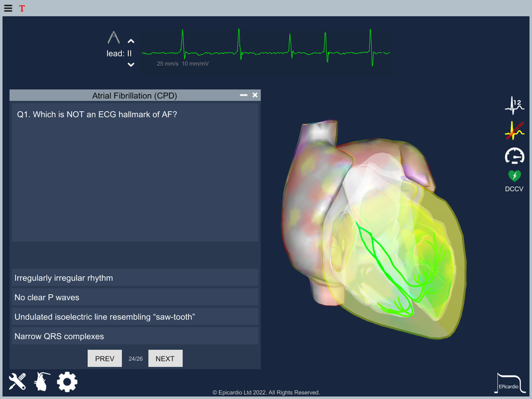Choose answer No clear P waves
Image resolution: width=532 pixels, height=399 pixels.
coord(135,297)
